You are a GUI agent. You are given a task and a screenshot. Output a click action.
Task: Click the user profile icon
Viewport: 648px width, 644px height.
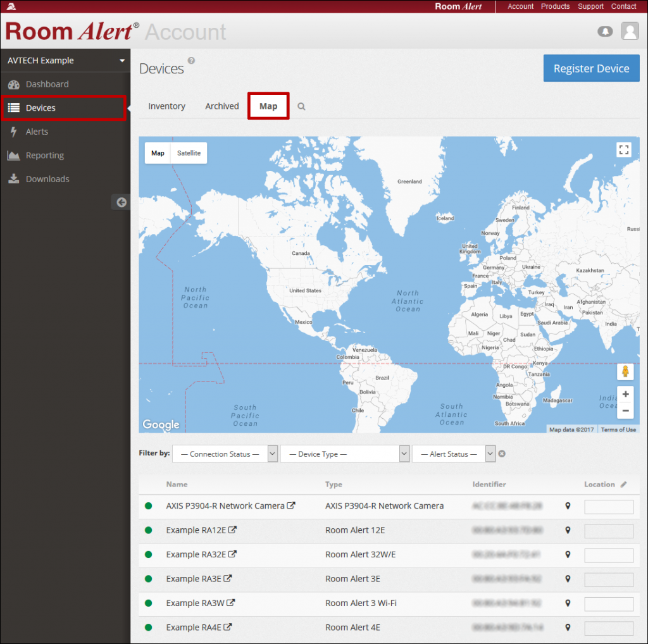point(630,31)
